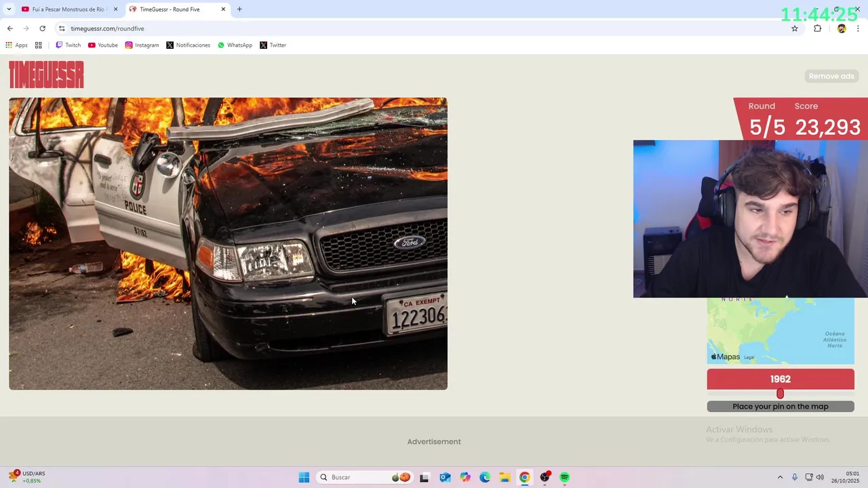Open Spotify from the taskbar
This screenshot has height=488, width=868.
coord(565,477)
